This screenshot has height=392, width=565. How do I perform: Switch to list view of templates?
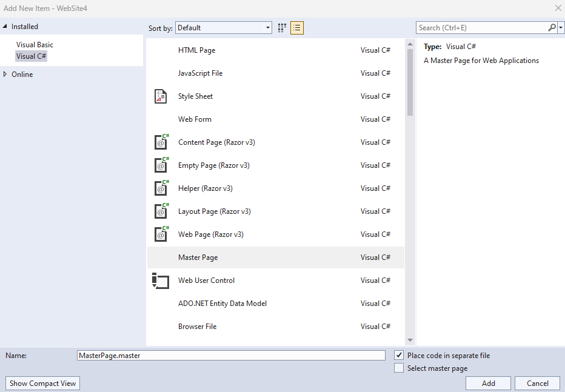296,27
